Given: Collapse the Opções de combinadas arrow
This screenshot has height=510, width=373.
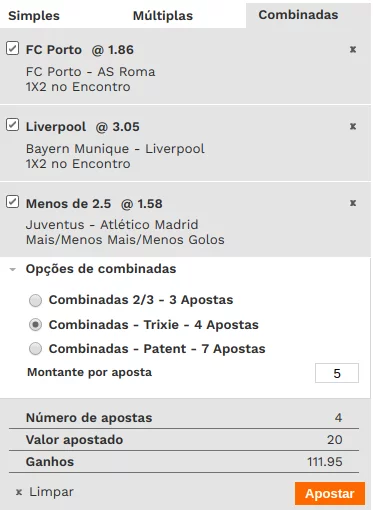Looking at the screenshot, I should pos(13,269).
